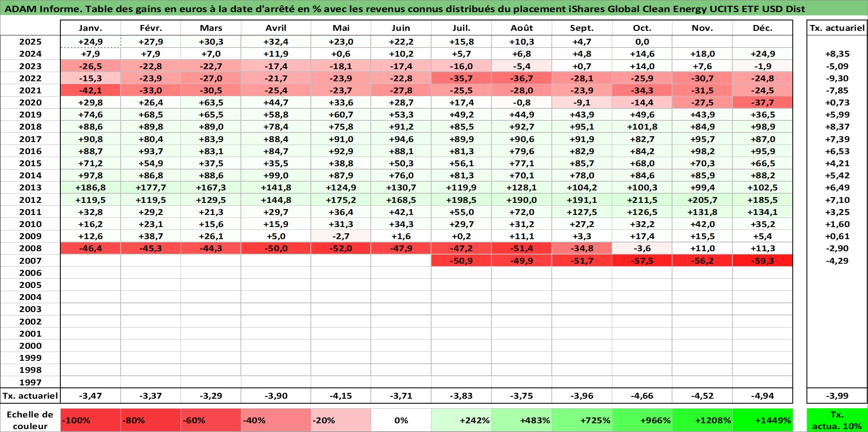Viewport: 868px width, 432px height.
Task: Select the -59,3 cell in row 2007
Action: 762,261
